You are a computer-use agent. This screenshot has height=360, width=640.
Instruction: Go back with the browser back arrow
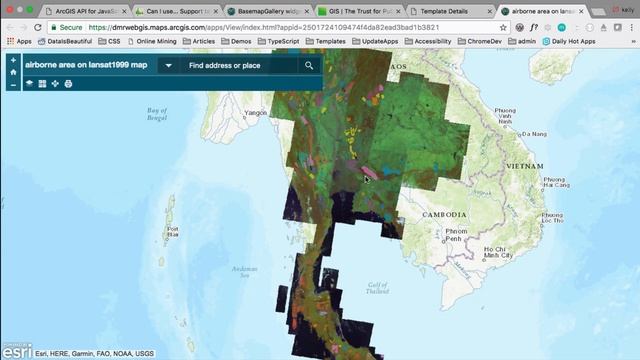(x=10, y=27)
